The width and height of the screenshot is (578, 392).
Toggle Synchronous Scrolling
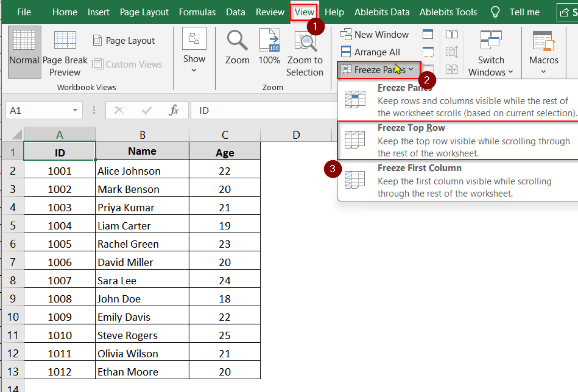(x=452, y=52)
